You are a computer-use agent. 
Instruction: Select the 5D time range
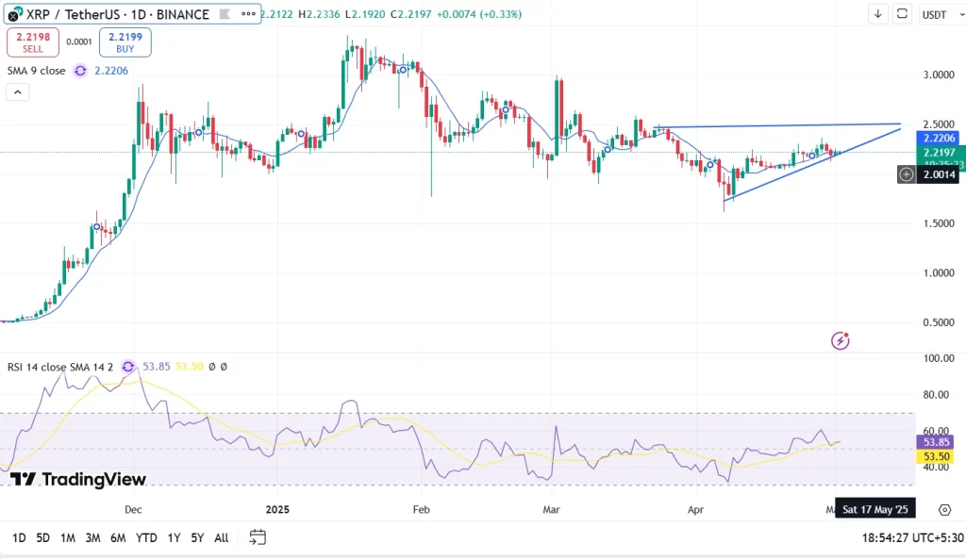tap(42, 538)
